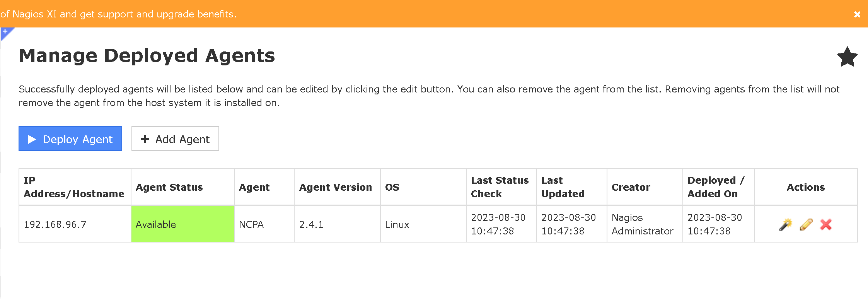Select the 192.168.96.7 hostname cell

pos(55,224)
